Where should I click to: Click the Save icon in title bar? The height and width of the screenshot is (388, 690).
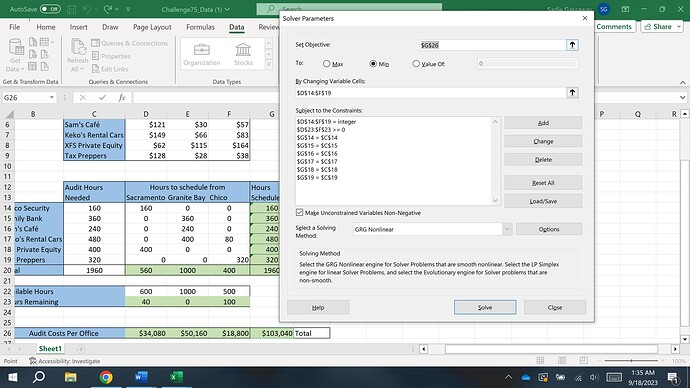tap(72, 9)
